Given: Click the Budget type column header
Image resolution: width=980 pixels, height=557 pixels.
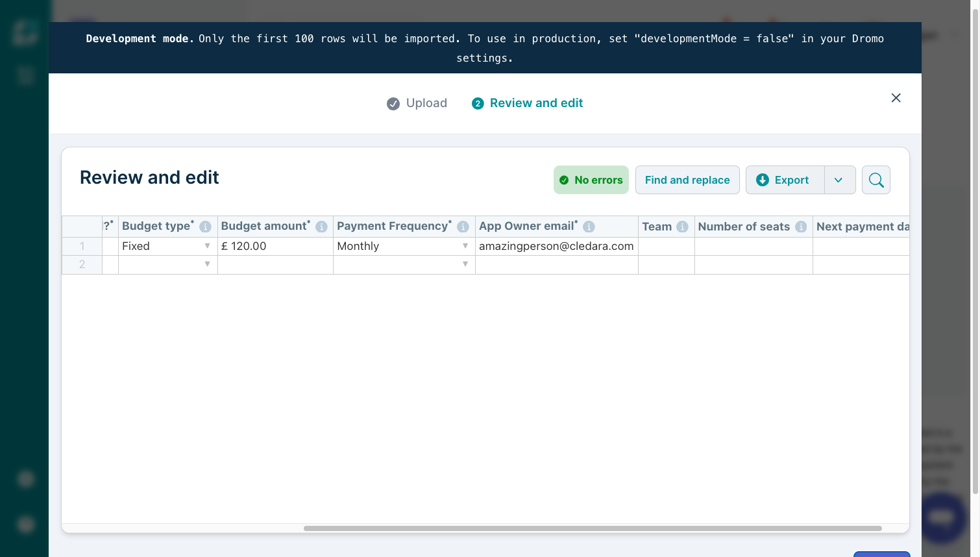Looking at the screenshot, I should pyautogui.click(x=167, y=227).
